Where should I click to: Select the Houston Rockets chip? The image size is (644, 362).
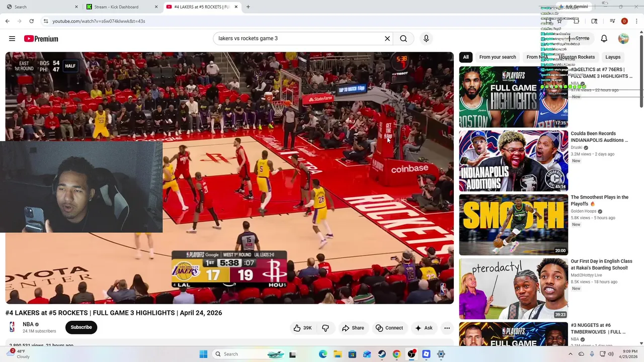[577, 57]
